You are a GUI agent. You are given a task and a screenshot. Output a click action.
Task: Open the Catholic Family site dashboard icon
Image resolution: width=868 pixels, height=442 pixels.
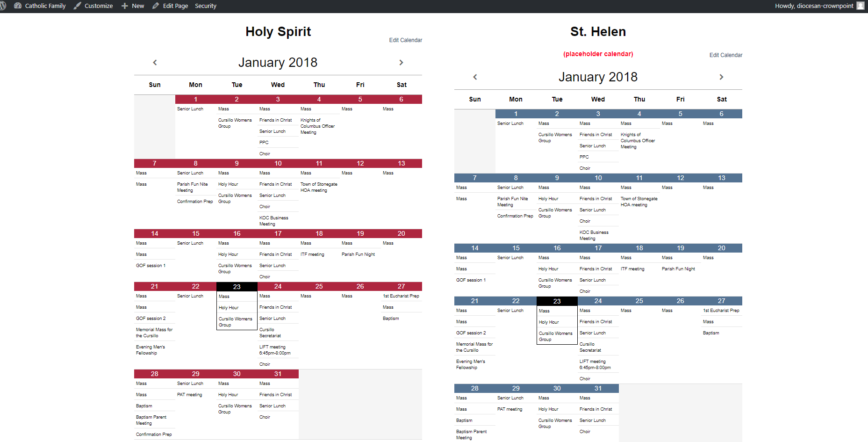[18, 6]
